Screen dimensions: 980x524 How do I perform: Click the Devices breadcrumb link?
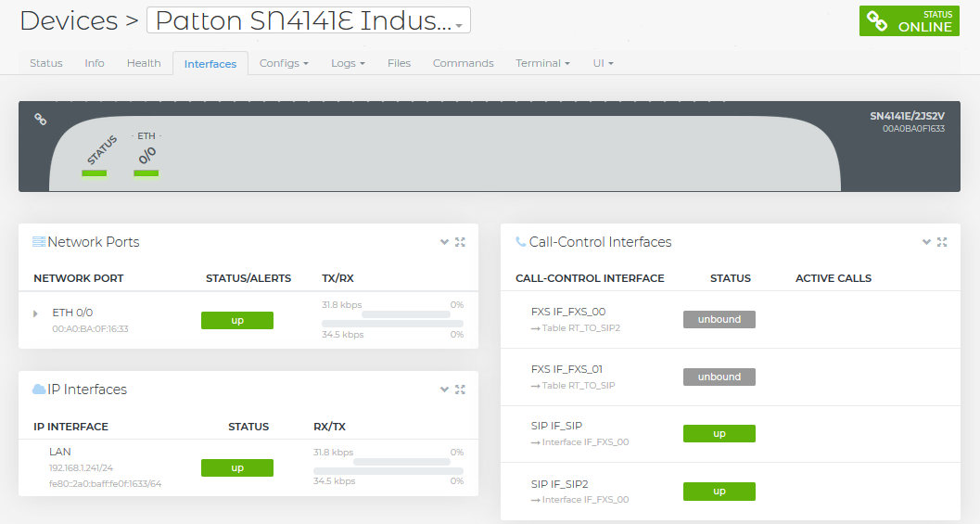pos(69,20)
